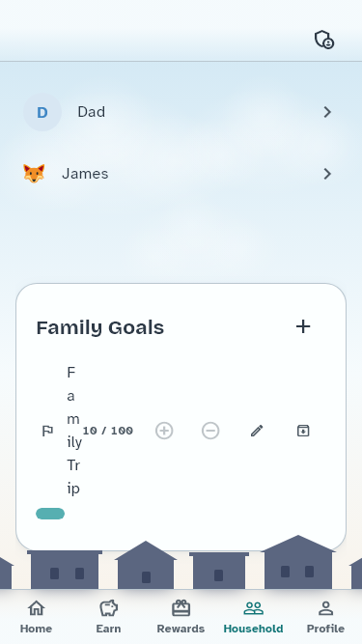Image resolution: width=362 pixels, height=644 pixels.
Task: Select the Household tab
Action: [253, 617]
